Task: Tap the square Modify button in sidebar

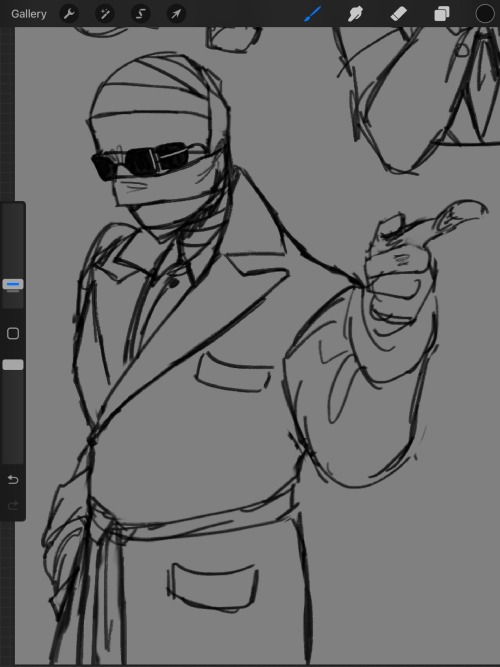Action: click(x=13, y=334)
